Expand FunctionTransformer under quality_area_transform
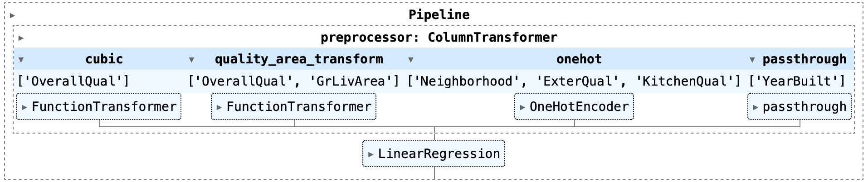868x182 pixels. click(293, 107)
